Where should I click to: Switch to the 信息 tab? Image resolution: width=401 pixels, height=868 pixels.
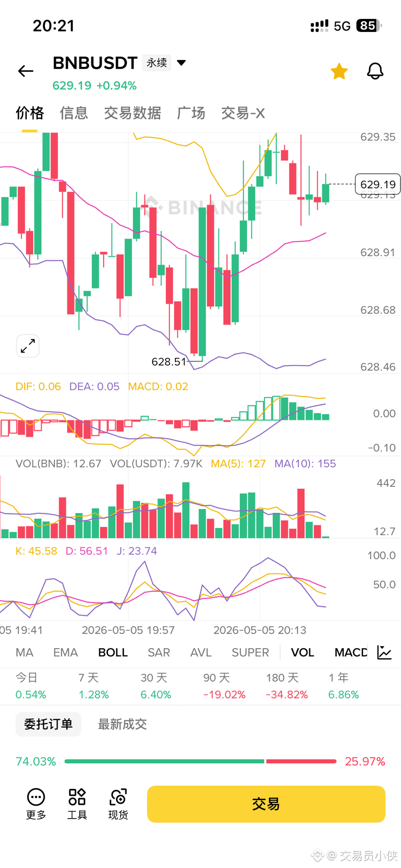(x=74, y=113)
